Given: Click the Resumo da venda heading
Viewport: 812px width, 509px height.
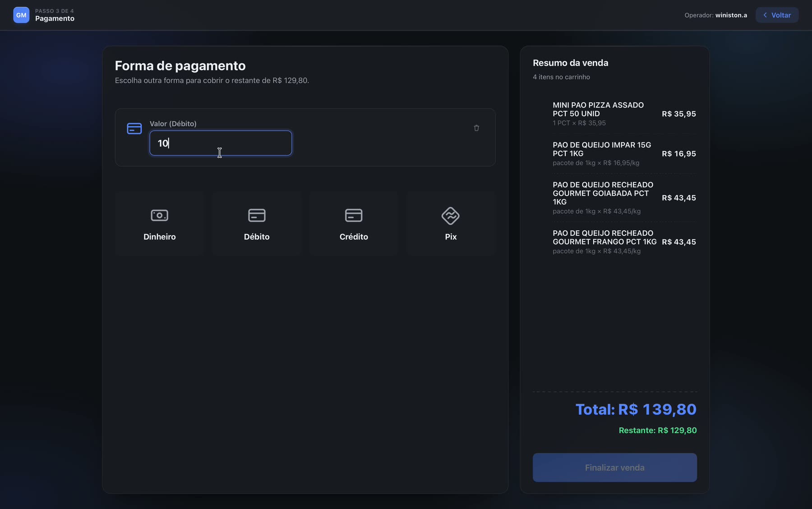Looking at the screenshot, I should tap(570, 63).
